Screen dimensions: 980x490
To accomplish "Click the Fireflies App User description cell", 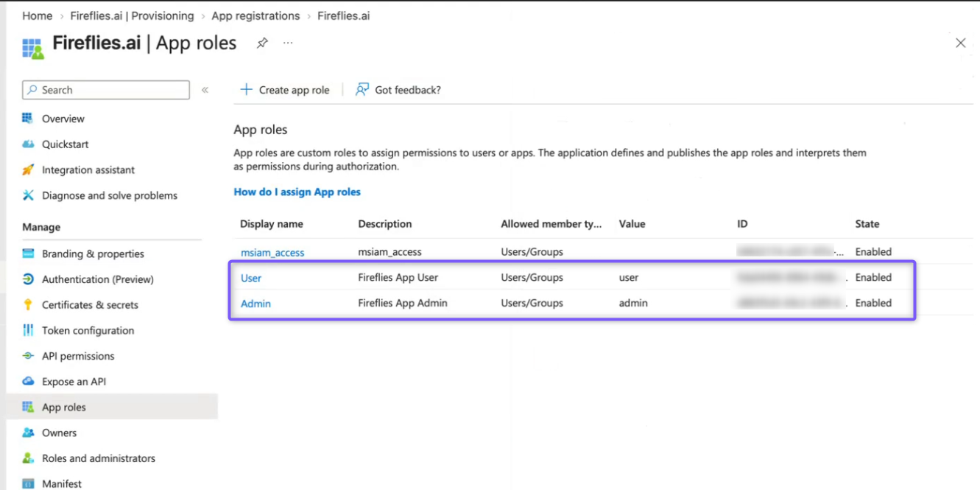I will click(398, 278).
